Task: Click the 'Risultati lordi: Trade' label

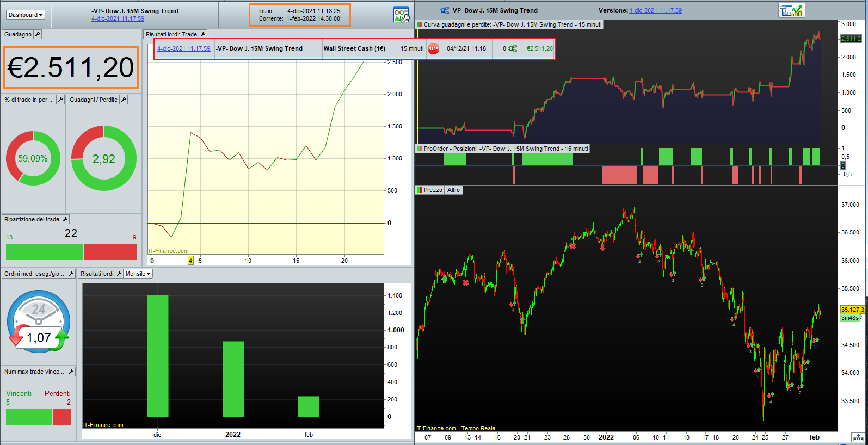Action: click(x=171, y=34)
